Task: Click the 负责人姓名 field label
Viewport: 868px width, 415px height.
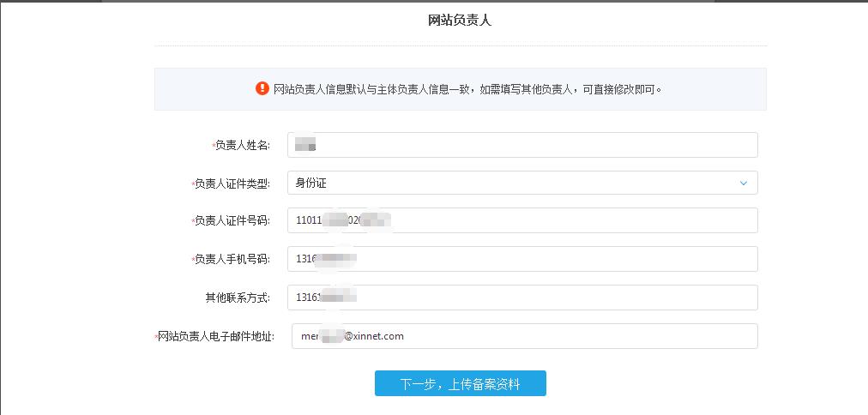Action: [243, 146]
